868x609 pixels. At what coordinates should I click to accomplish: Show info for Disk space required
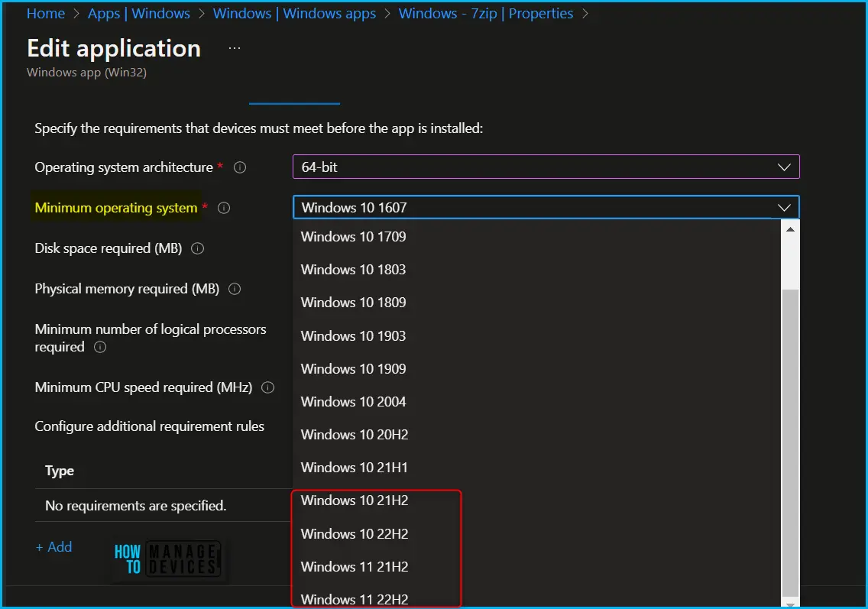click(x=198, y=248)
